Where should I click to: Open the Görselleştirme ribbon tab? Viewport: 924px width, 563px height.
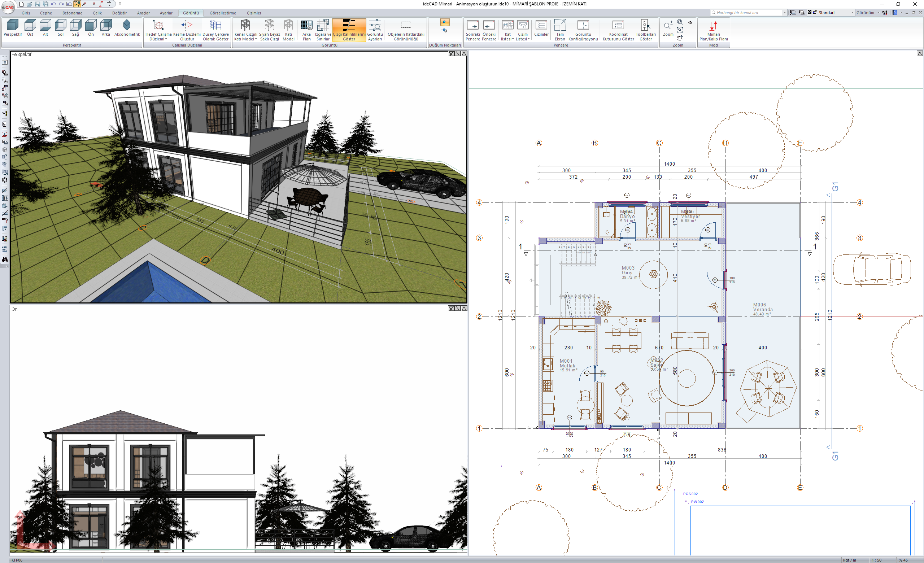[x=222, y=13]
